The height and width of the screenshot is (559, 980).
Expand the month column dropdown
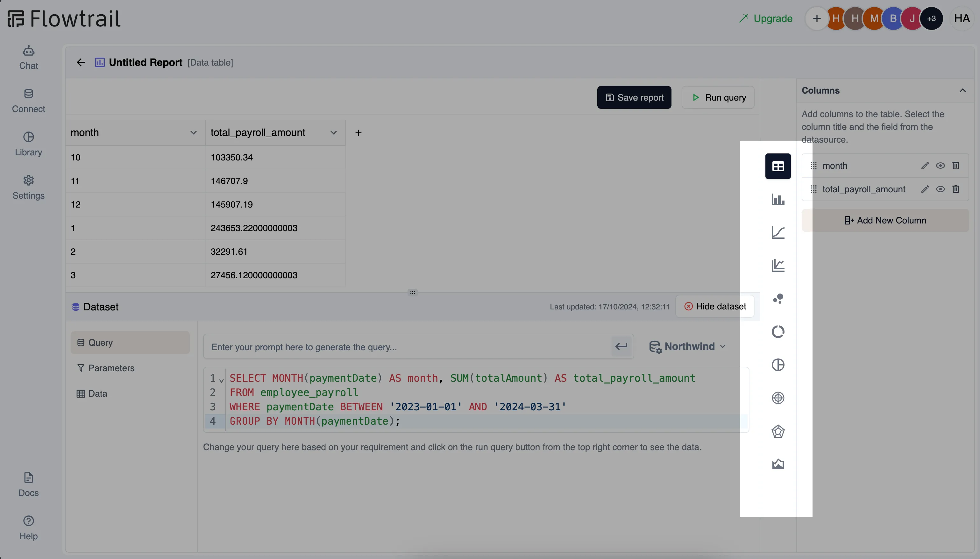pyautogui.click(x=195, y=132)
